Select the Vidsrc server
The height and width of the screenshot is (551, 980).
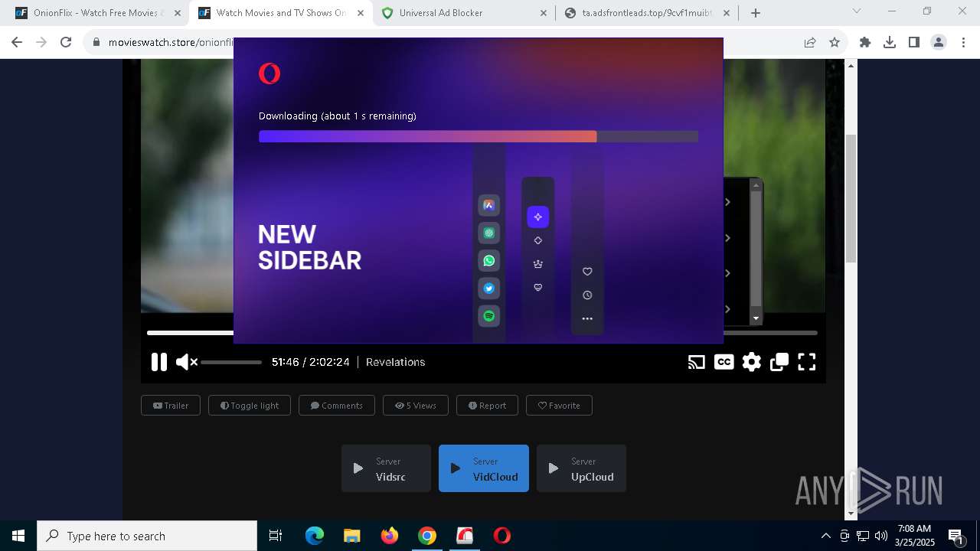pyautogui.click(x=386, y=468)
